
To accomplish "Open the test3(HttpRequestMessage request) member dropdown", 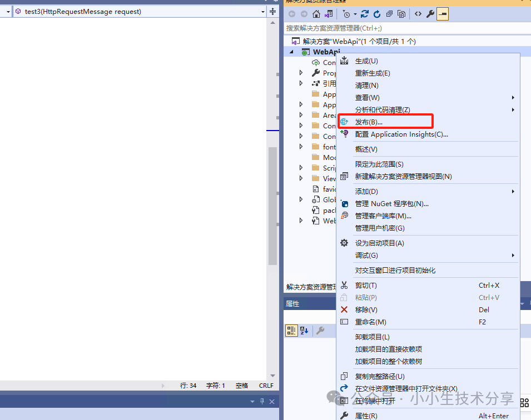I will point(263,12).
